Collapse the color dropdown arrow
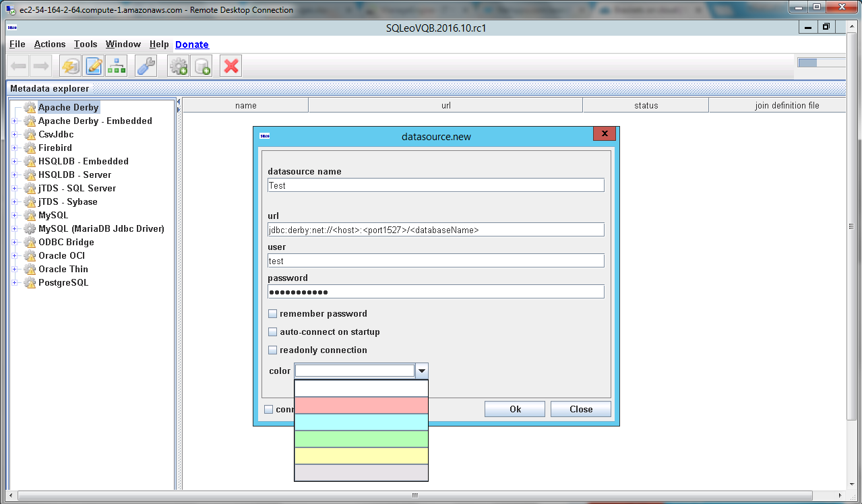Screen dimensions: 862x504 pos(422,371)
